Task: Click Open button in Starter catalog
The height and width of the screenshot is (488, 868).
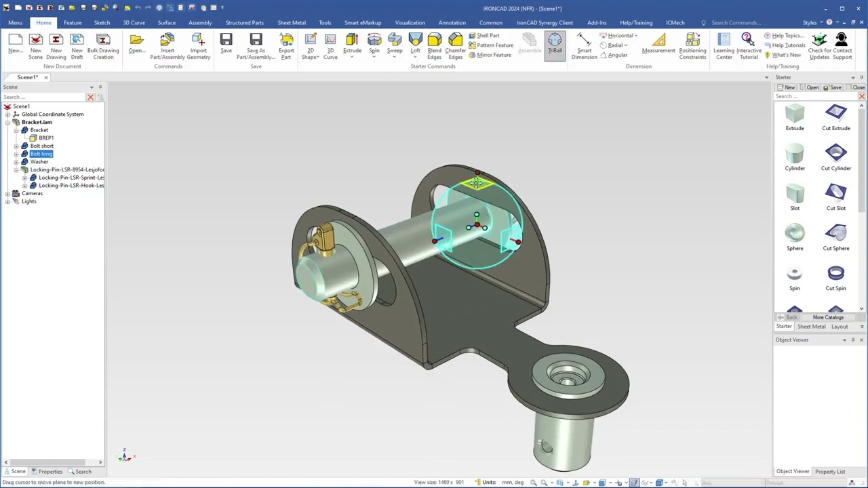Action: click(810, 87)
